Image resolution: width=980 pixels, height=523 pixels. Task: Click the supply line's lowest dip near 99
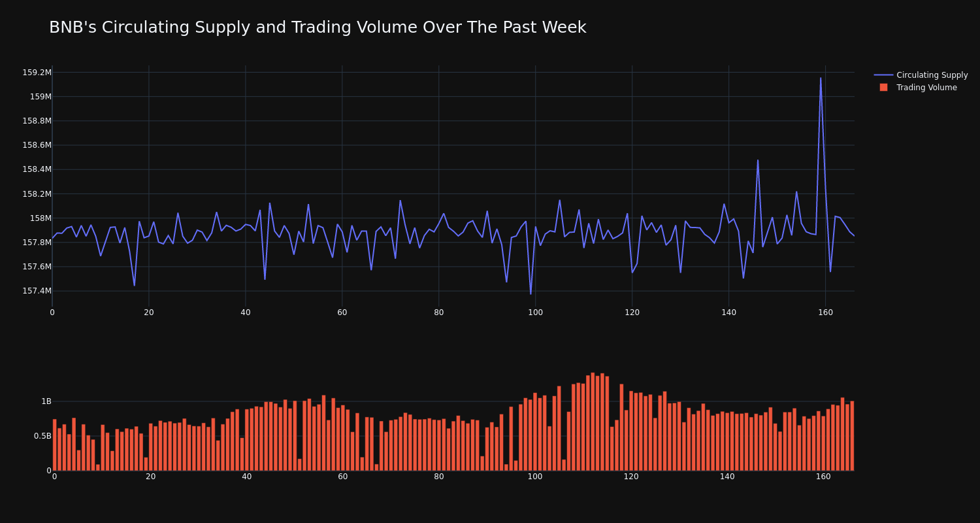click(x=531, y=294)
